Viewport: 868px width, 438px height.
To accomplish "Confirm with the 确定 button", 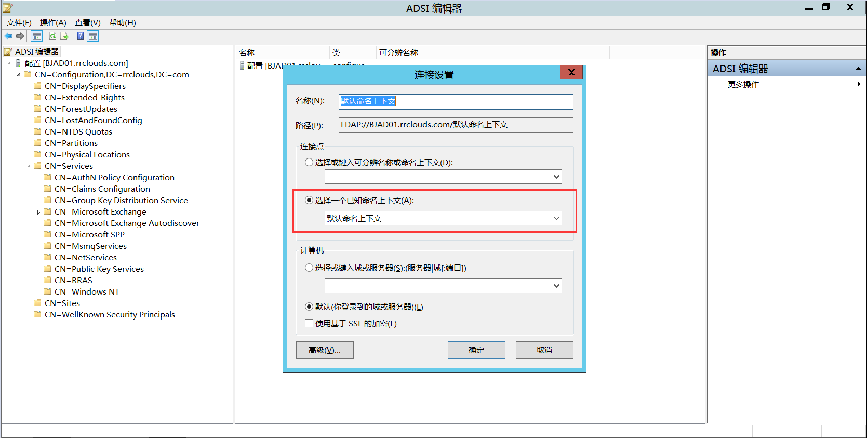I will click(x=476, y=350).
